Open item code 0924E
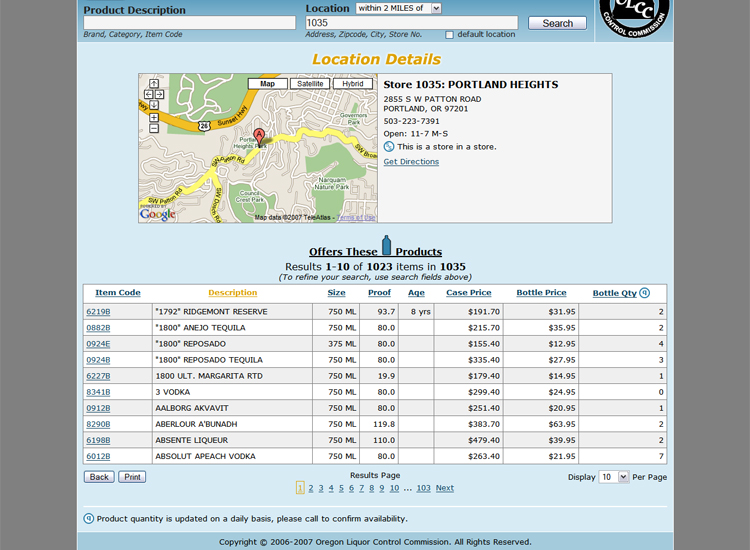 coord(98,344)
